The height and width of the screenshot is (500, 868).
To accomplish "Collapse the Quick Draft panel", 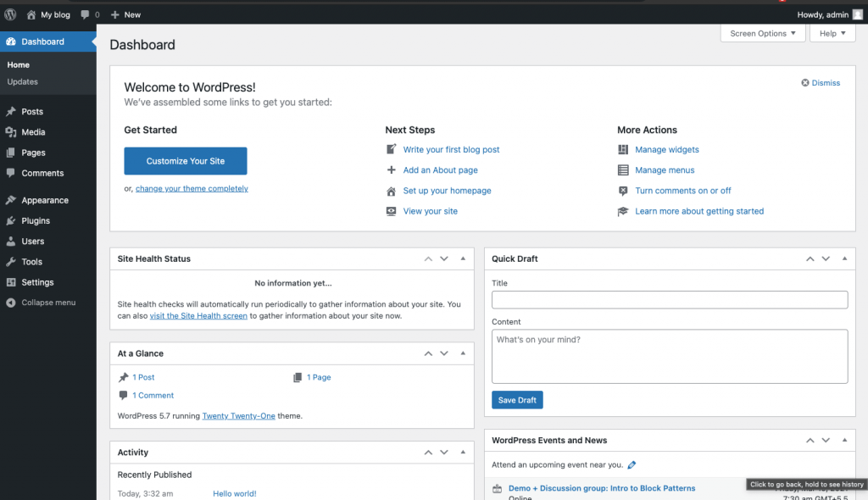I will pyautogui.click(x=844, y=258).
